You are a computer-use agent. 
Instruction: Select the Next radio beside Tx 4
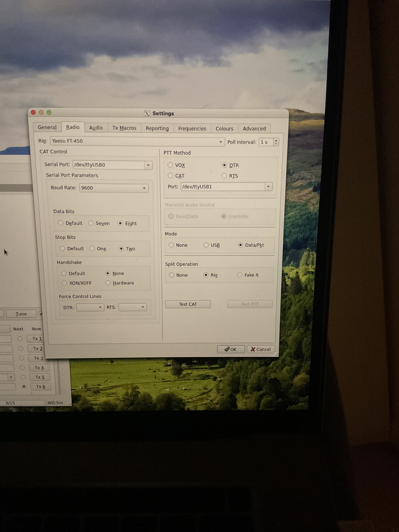[22, 368]
